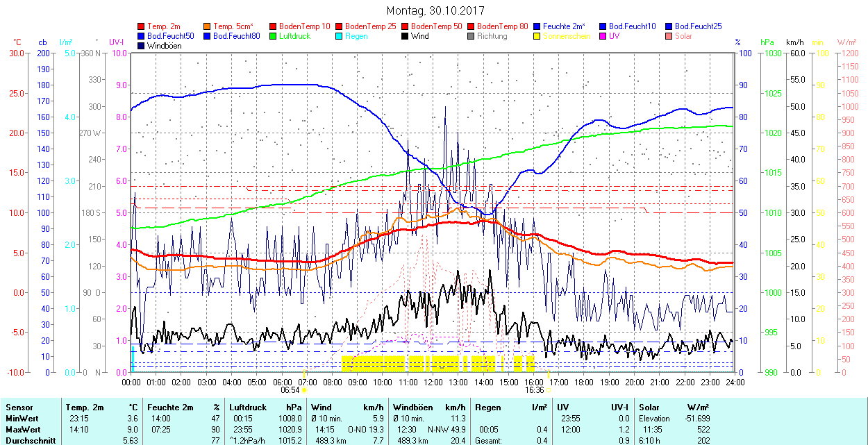Image resolution: width=868 pixels, height=445 pixels.
Task: Select the Bod.Feucht80 legend label
Action: (x=236, y=36)
